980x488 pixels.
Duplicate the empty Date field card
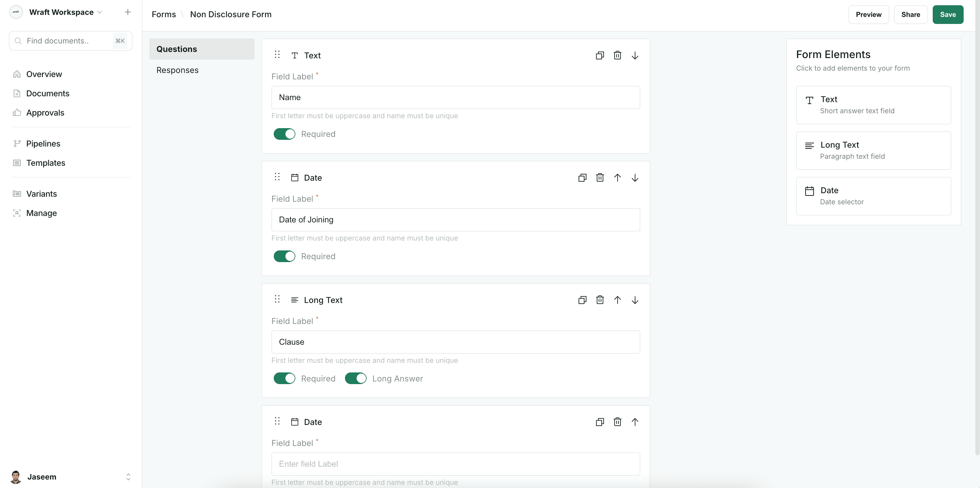[x=599, y=422]
